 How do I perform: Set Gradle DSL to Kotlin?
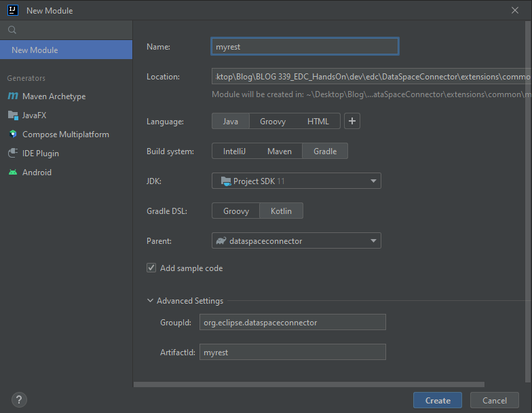click(281, 211)
